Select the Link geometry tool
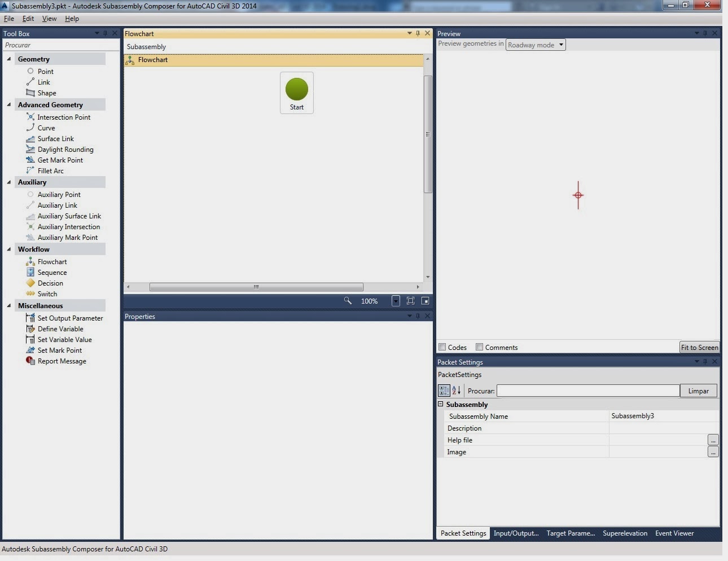728x561 pixels. 38,82
